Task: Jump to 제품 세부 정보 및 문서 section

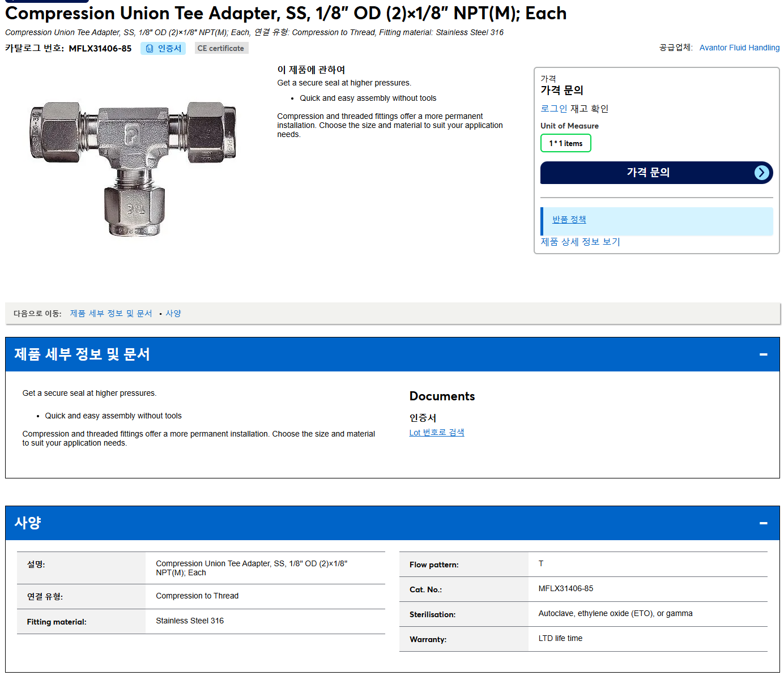Action: point(111,313)
